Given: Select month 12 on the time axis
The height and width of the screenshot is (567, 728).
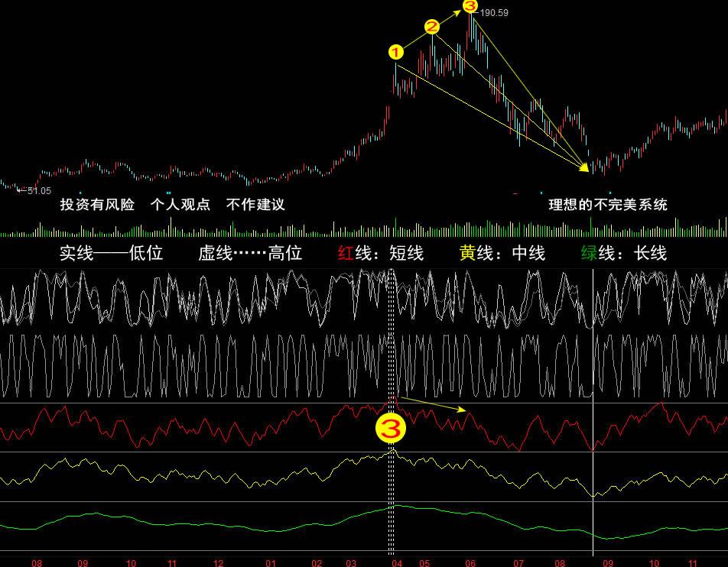Looking at the screenshot, I should pos(218,563).
